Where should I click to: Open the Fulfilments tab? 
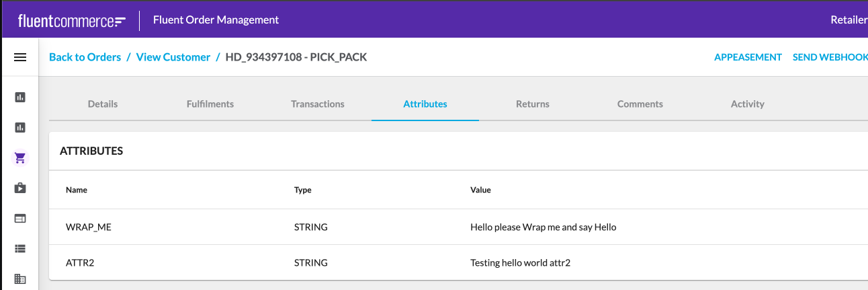pos(210,104)
